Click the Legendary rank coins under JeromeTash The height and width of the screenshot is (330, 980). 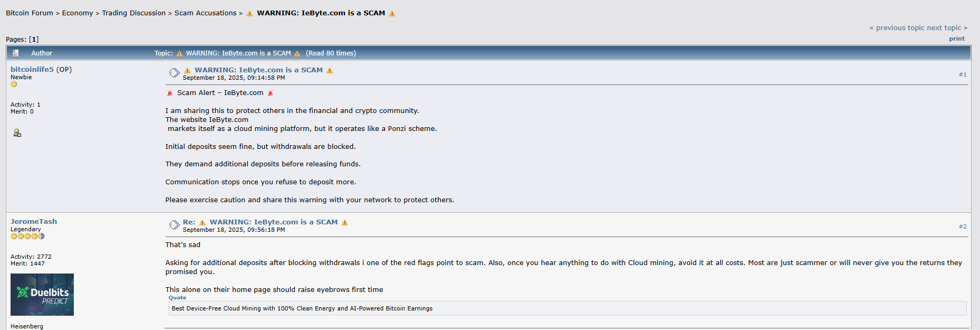[x=27, y=236]
